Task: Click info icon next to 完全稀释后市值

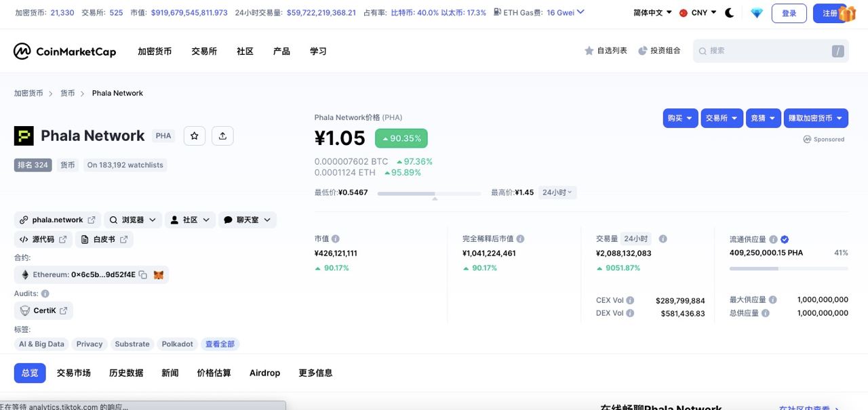Action: [x=520, y=239]
